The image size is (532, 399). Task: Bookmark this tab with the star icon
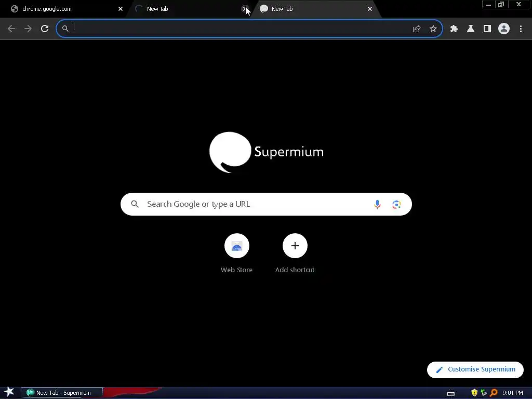coord(433,29)
